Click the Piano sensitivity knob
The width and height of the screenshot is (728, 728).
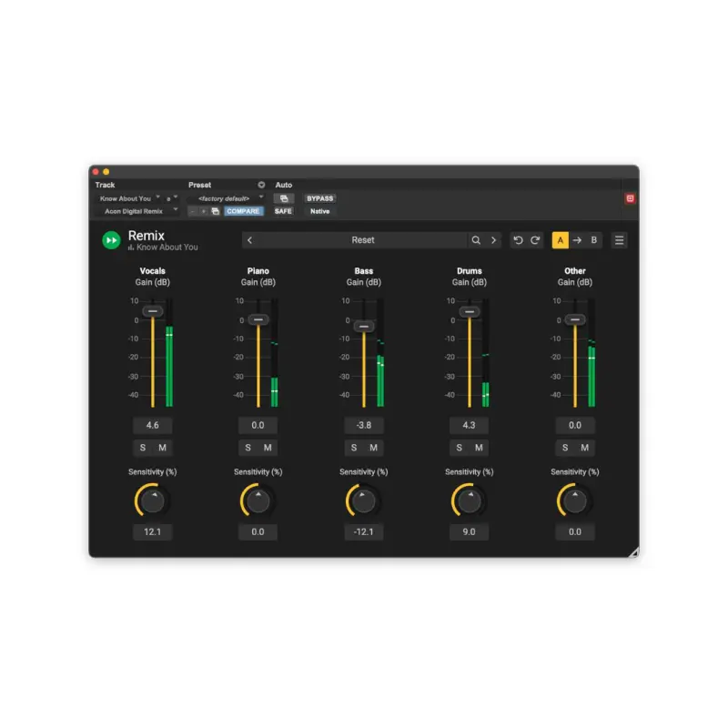[x=258, y=501]
